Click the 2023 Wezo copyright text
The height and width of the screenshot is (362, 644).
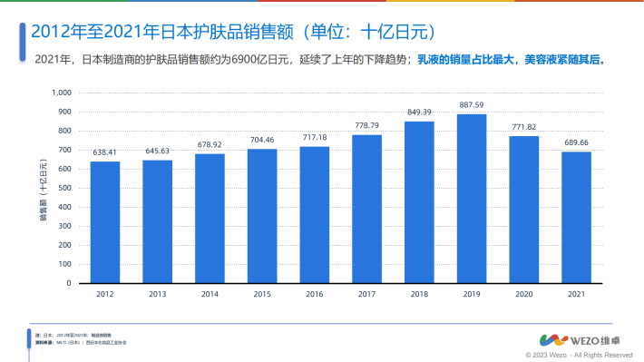(x=579, y=355)
